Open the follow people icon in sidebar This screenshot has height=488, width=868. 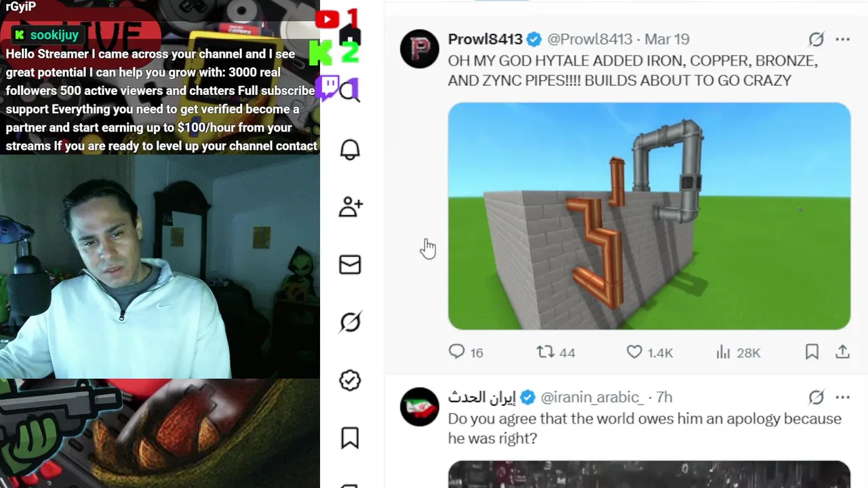pyautogui.click(x=351, y=207)
